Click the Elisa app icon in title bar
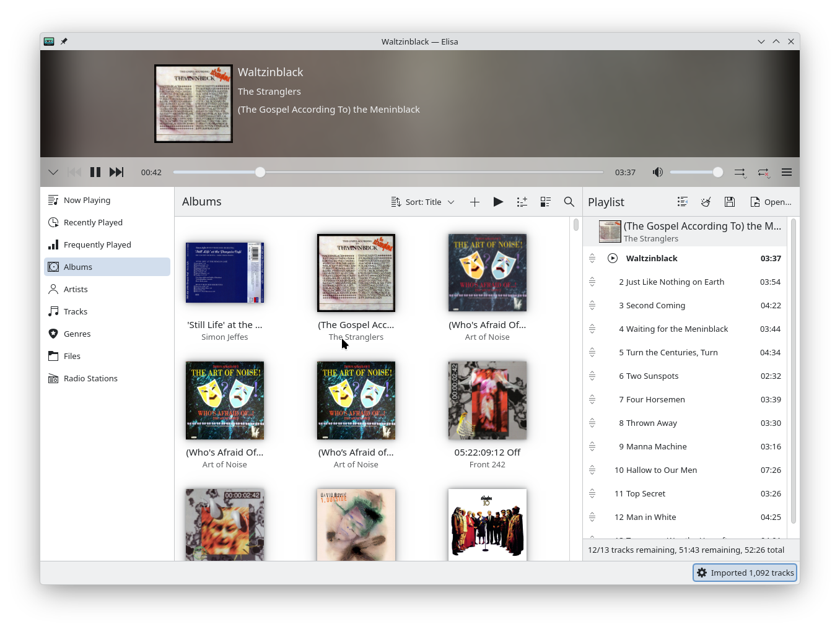The image size is (840, 632). 49,41
